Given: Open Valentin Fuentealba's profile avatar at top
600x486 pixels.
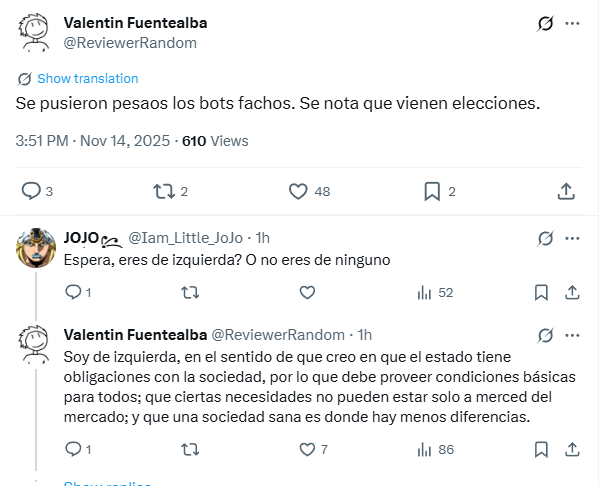Looking at the screenshot, I should click(35, 32).
